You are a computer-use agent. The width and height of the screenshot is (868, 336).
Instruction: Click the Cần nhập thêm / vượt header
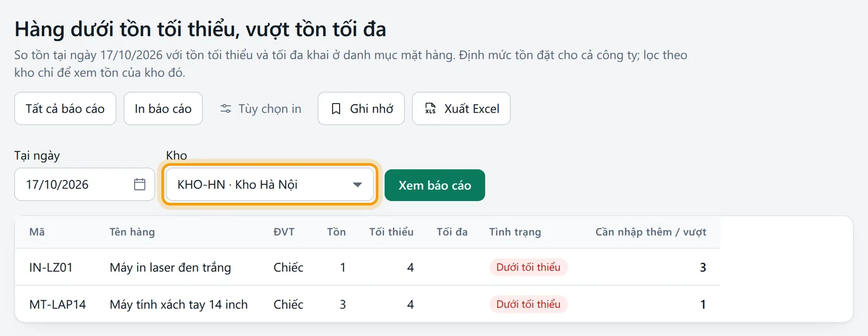(650, 232)
